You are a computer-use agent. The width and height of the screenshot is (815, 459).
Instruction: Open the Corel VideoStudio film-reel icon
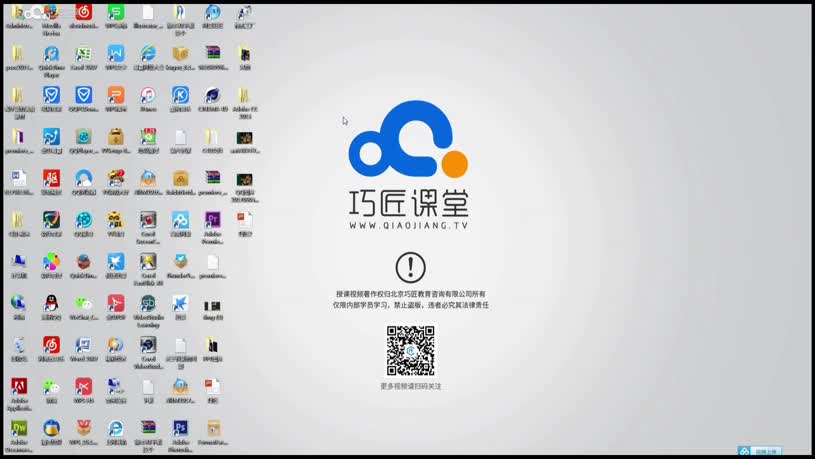click(148, 345)
